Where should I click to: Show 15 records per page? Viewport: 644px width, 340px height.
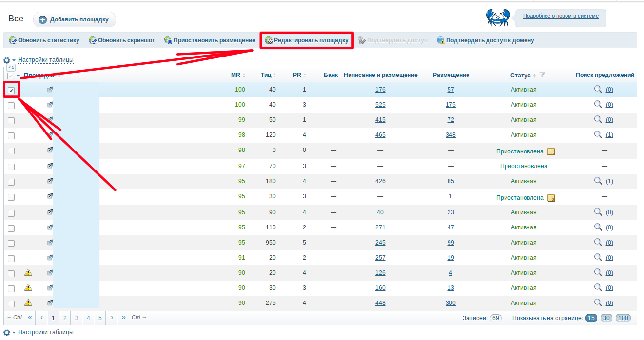tap(591, 318)
